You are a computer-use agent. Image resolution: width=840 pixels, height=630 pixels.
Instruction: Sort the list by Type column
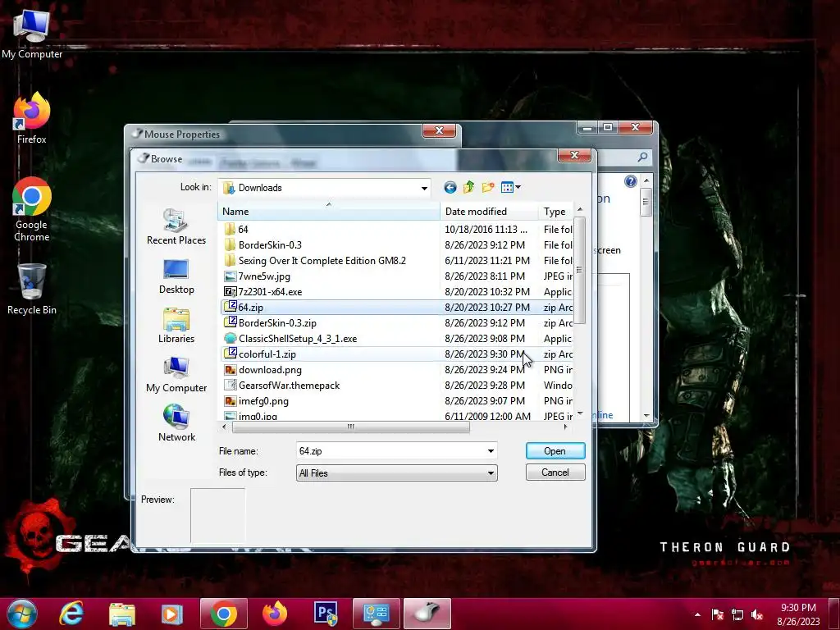tap(555, 211)
